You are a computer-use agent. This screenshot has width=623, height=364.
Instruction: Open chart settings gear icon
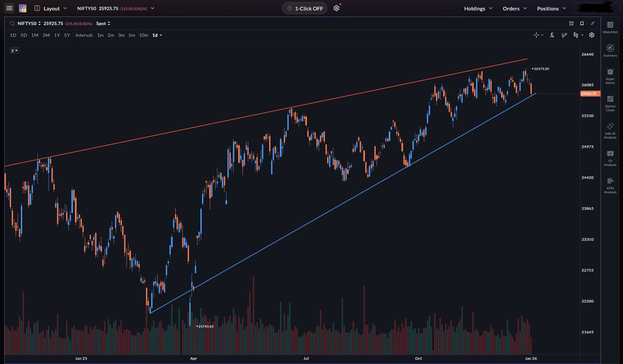591,35
